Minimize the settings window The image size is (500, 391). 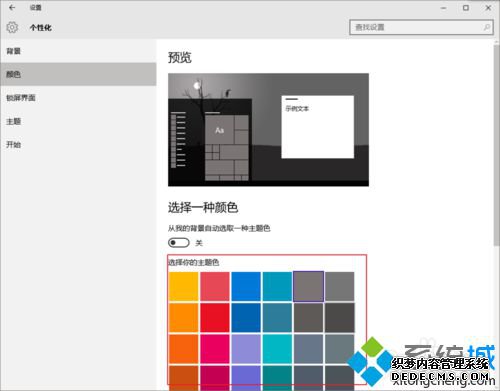[x=443, y=8]
